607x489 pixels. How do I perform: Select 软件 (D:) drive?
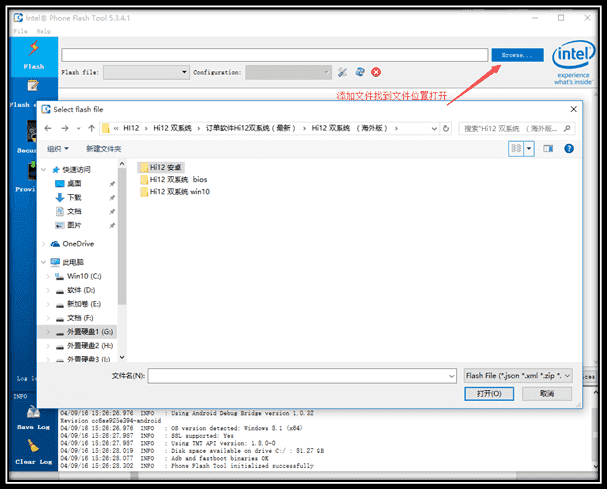point(75,290)
